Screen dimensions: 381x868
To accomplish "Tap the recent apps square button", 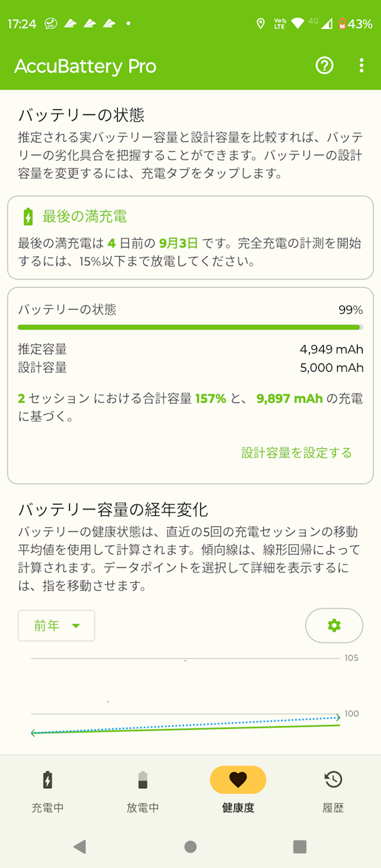I will point(300,846).
